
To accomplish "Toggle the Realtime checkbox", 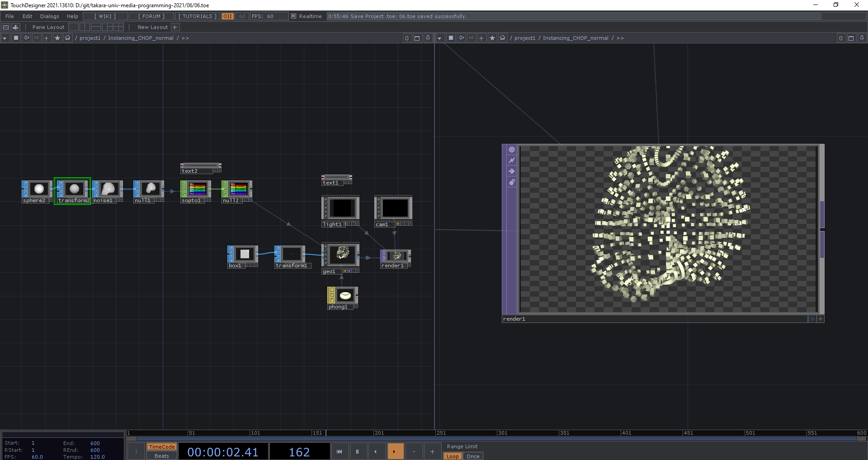I will (293, 16).
